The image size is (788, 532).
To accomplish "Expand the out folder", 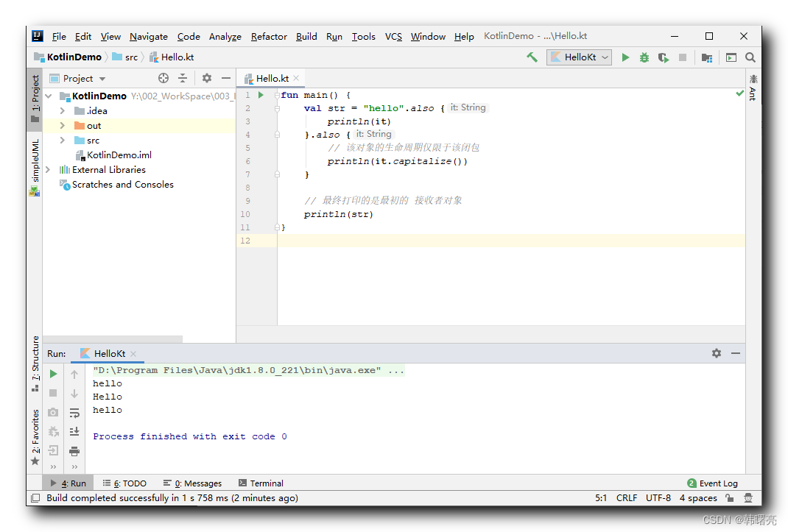I will coord(63,125).
